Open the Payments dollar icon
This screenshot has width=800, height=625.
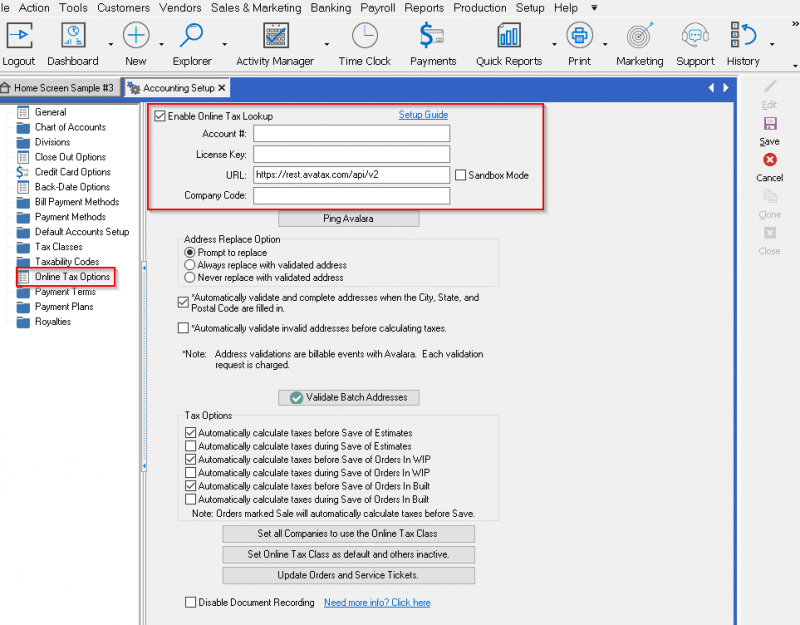(432, 36)
